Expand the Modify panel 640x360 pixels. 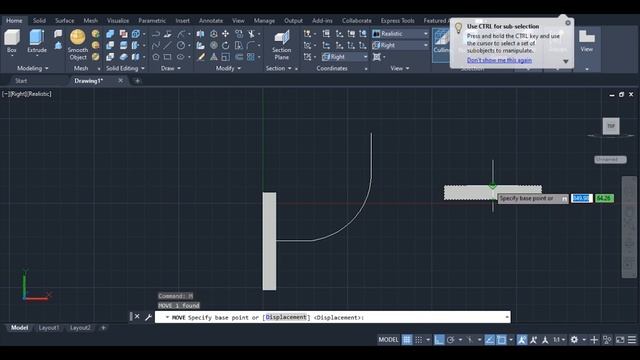tap(228, 68)
